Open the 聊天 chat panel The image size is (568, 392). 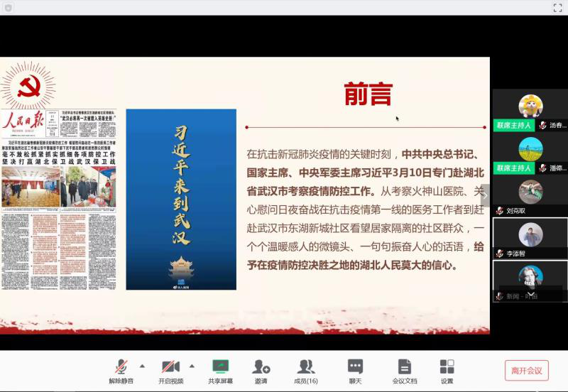coord(355,371)
